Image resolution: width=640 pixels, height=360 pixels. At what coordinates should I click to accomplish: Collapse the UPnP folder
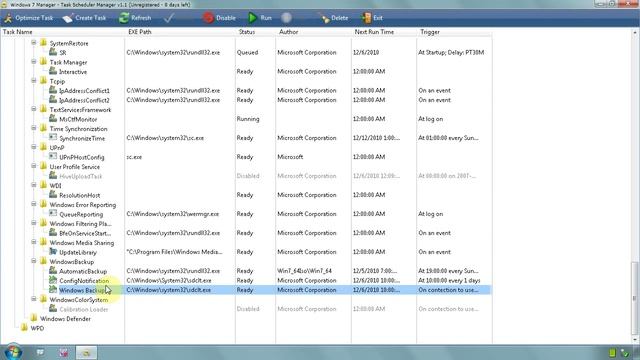pos(34,147)
